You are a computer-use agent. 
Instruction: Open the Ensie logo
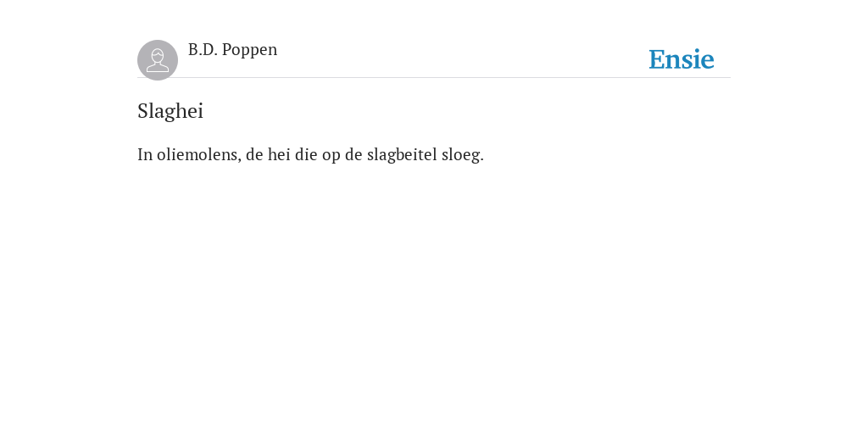682,59
